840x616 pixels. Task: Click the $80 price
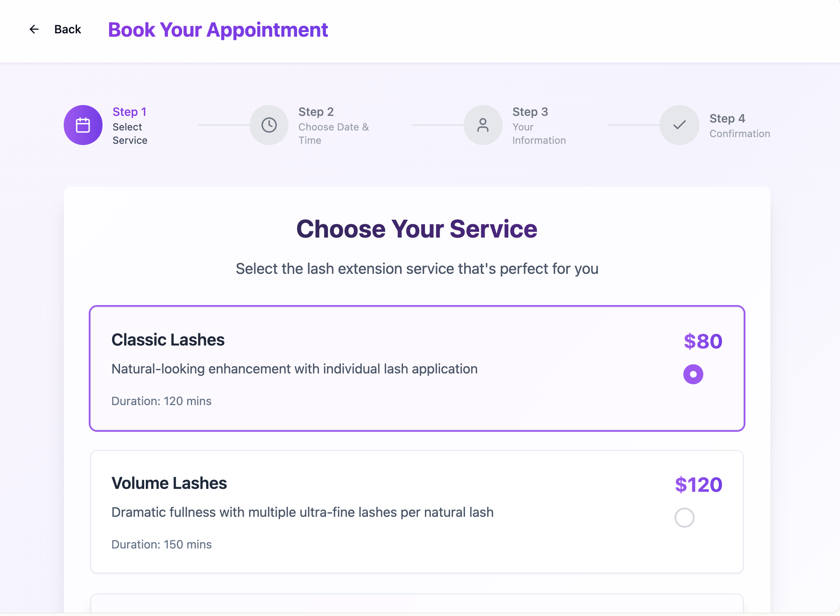(703, 341)
